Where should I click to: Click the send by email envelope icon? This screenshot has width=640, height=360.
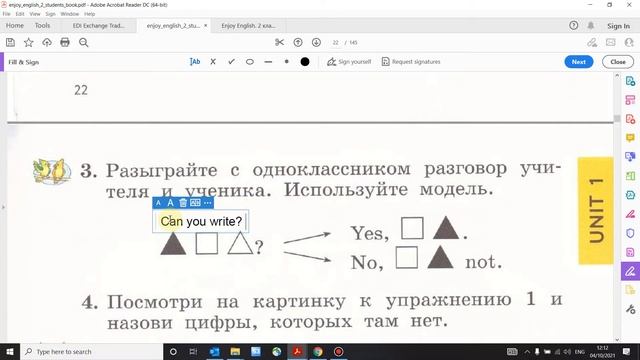point(611,42)
